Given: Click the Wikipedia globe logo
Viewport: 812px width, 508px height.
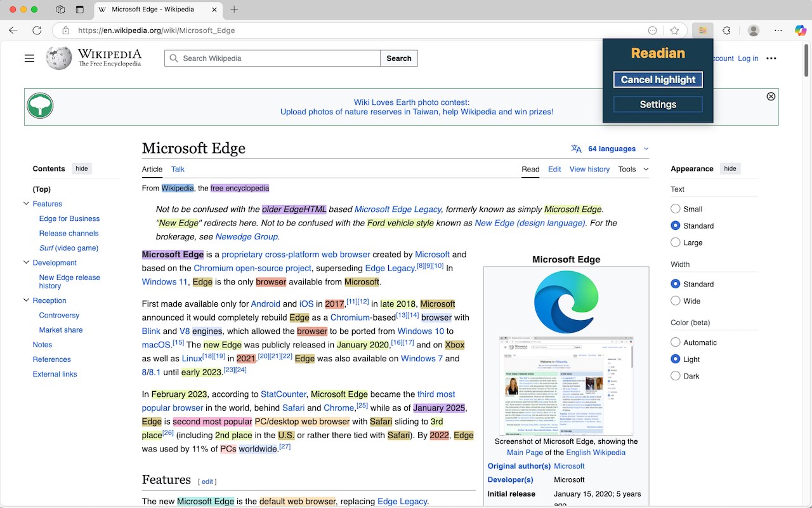Looking at the screenshot, I should point(59,58).
